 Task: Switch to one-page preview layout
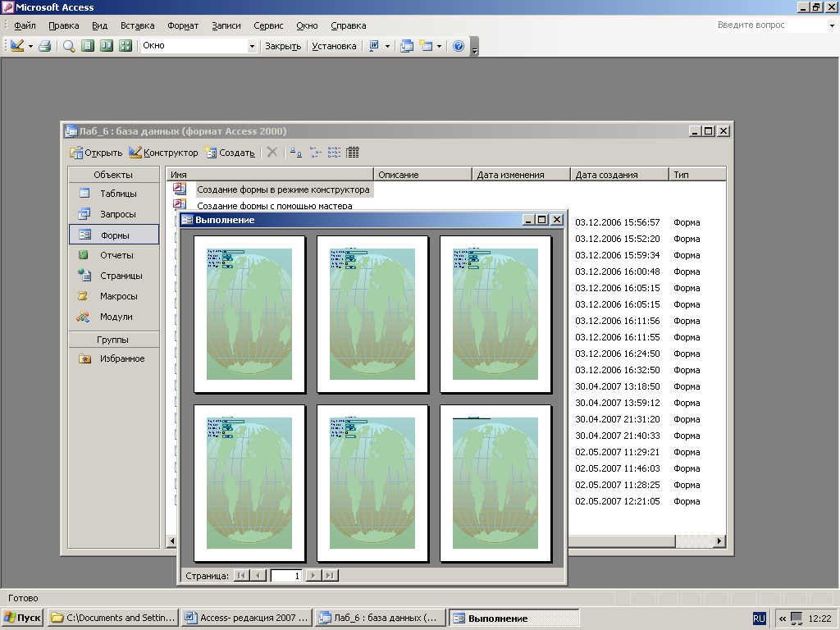[88, 46]
